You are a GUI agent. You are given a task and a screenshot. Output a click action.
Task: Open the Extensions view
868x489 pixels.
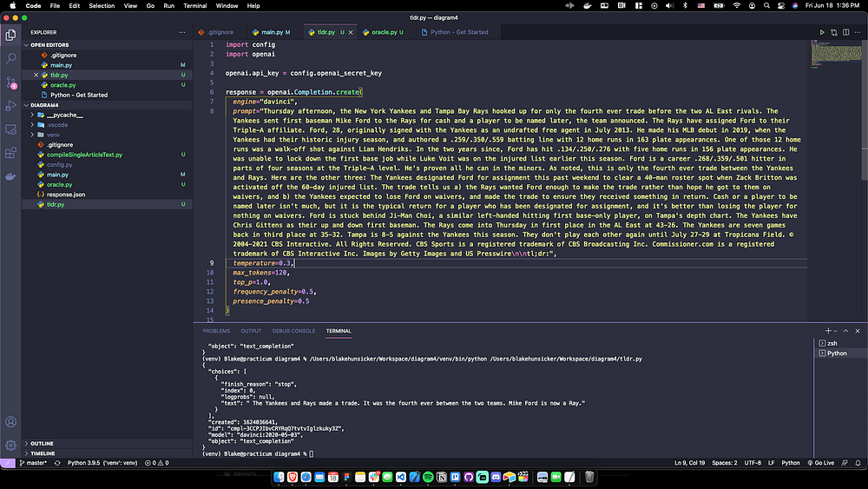(x=10, y=153)
